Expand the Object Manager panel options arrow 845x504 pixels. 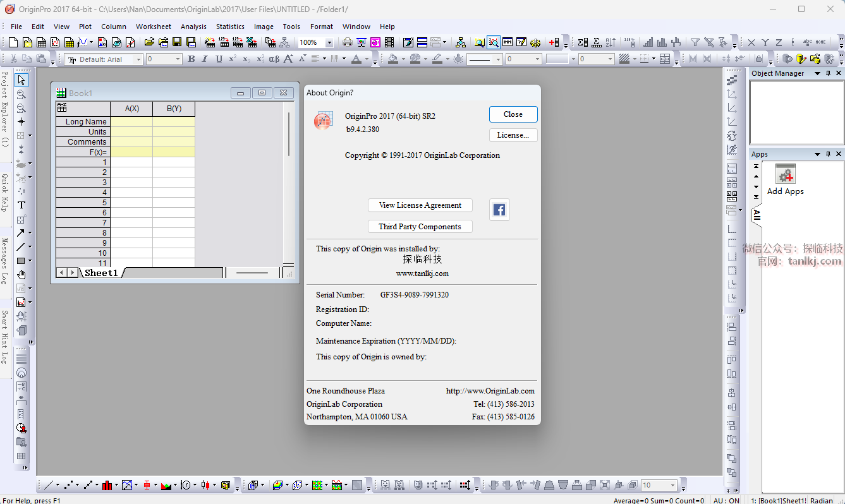(817, 73)
